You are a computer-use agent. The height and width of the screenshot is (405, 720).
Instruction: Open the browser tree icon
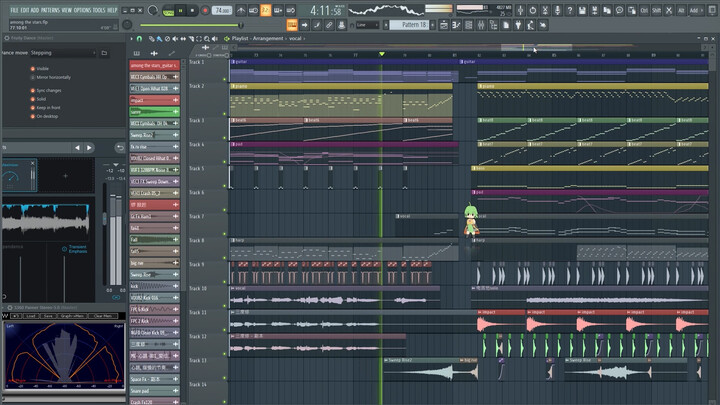click(493, 25)
